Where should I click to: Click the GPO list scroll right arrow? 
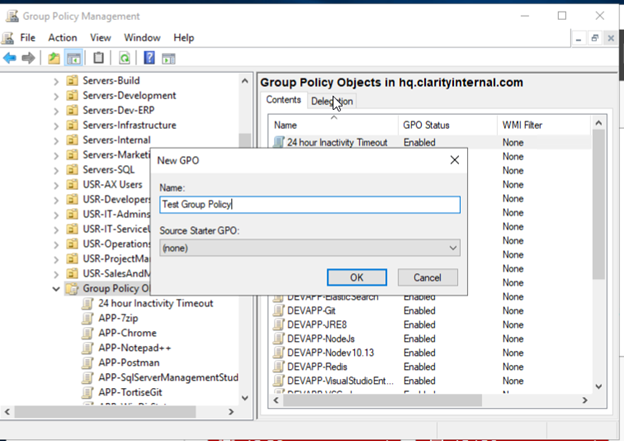point(585,400)
